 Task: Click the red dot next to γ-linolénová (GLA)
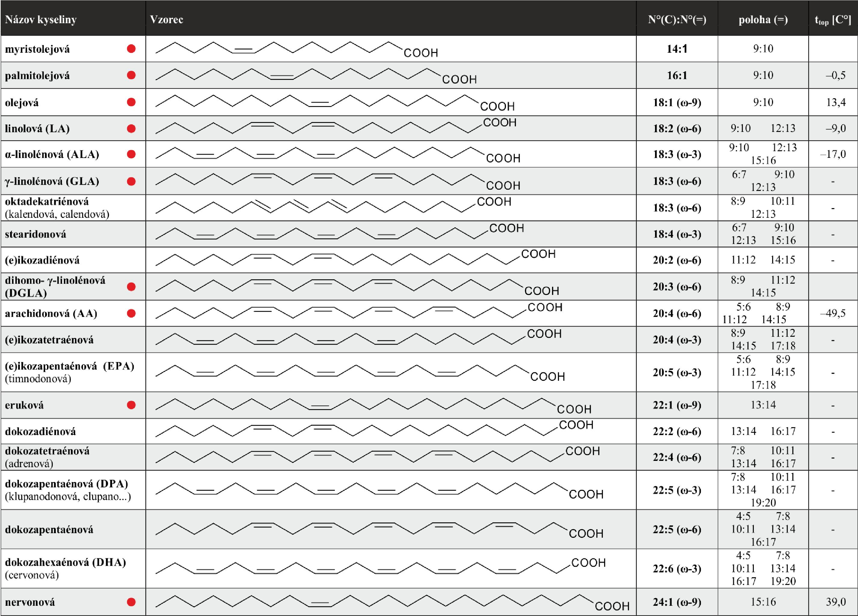131,181
